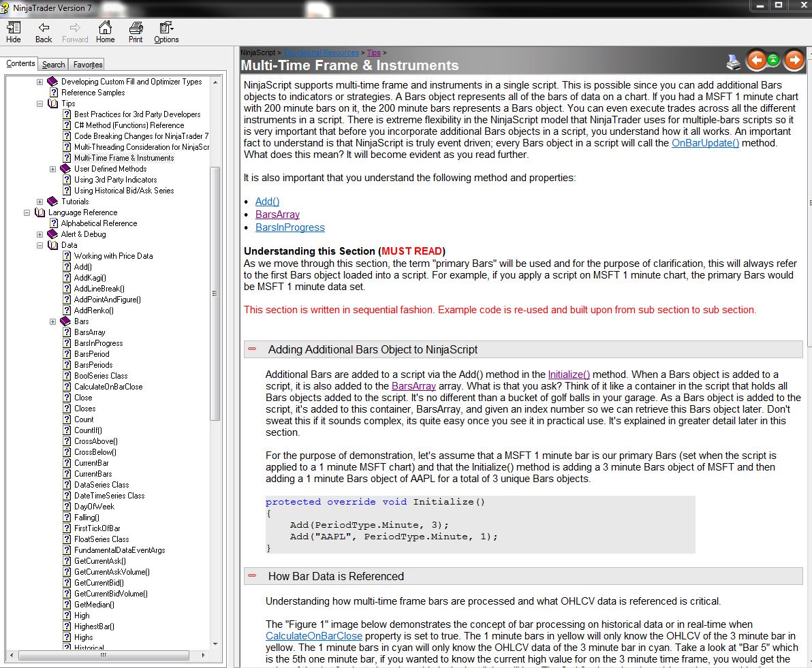
Task: Click Alphabetical Reference page icon
Action: (x=54, y=223)
